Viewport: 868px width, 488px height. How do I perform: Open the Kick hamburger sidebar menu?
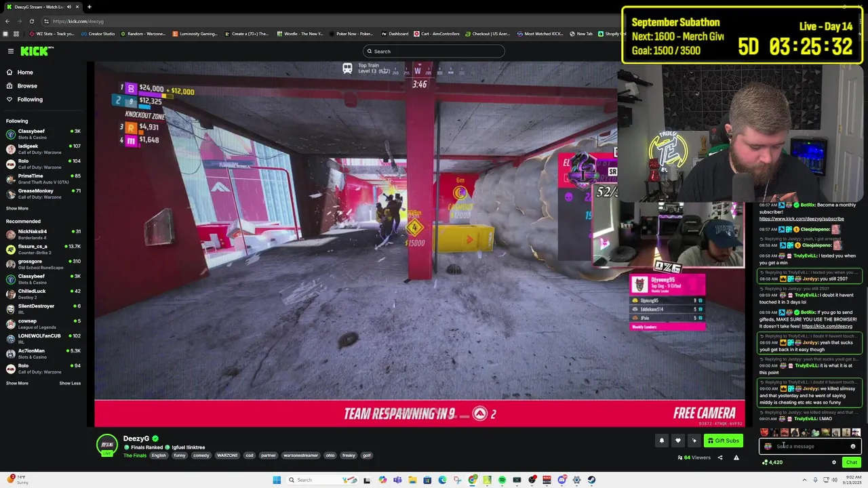pos(10,51)
